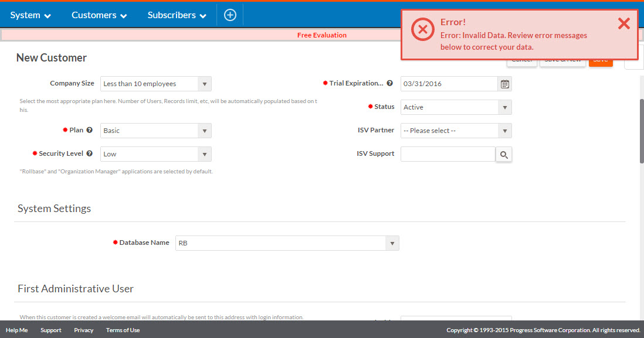Open the Support footer link

(51, 330)
